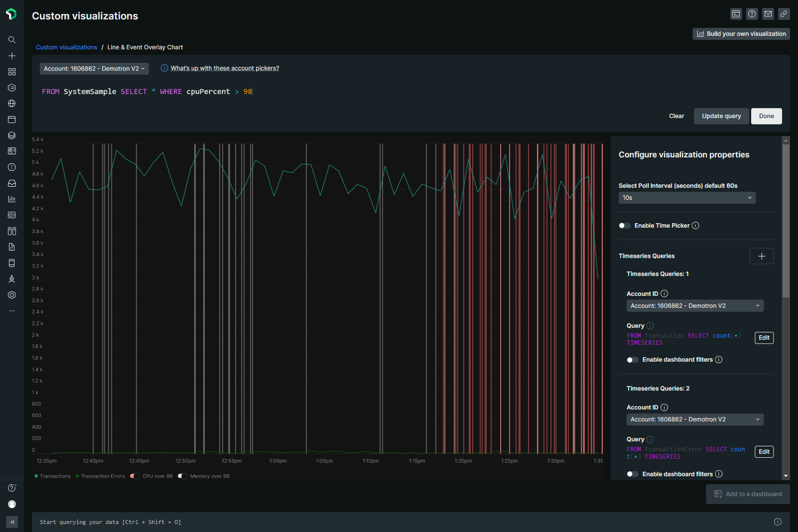Open the hexagon all entities sidebar icon
This screenshot has height=532, width=798.
pyautogui.click(x=12, y=88)
